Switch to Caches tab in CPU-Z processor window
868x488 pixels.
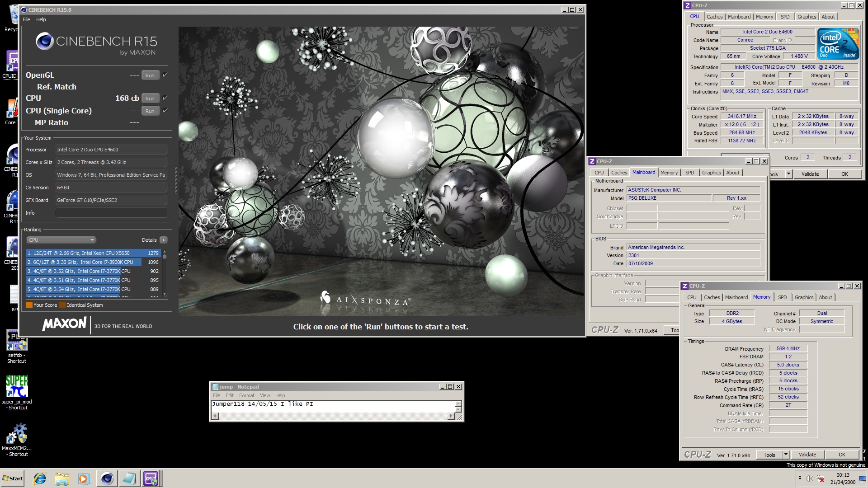714,17
